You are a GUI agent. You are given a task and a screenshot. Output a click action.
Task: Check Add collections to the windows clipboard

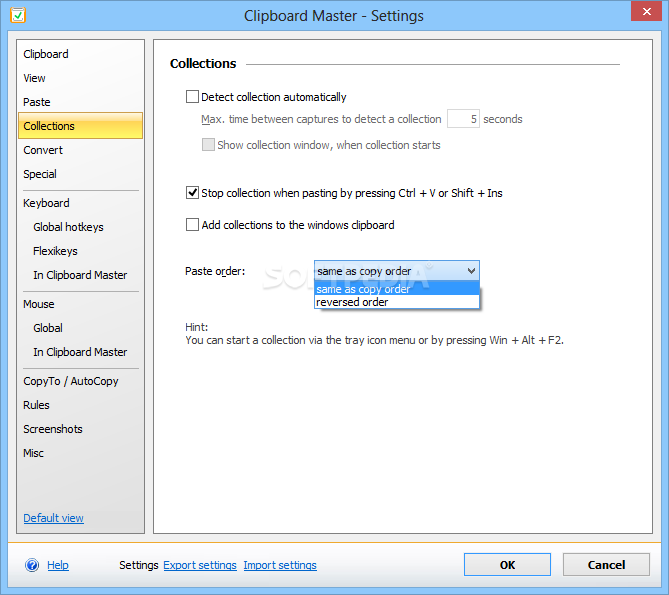pos(192,224)
